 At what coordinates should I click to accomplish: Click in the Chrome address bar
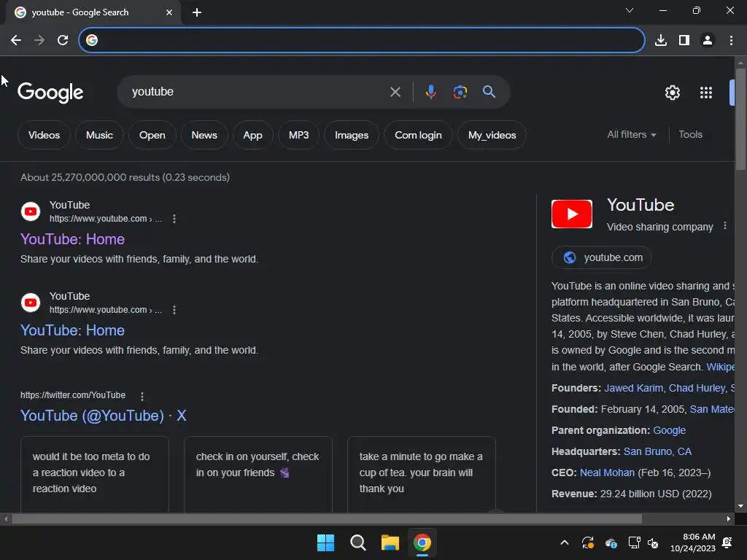[362, 40]
